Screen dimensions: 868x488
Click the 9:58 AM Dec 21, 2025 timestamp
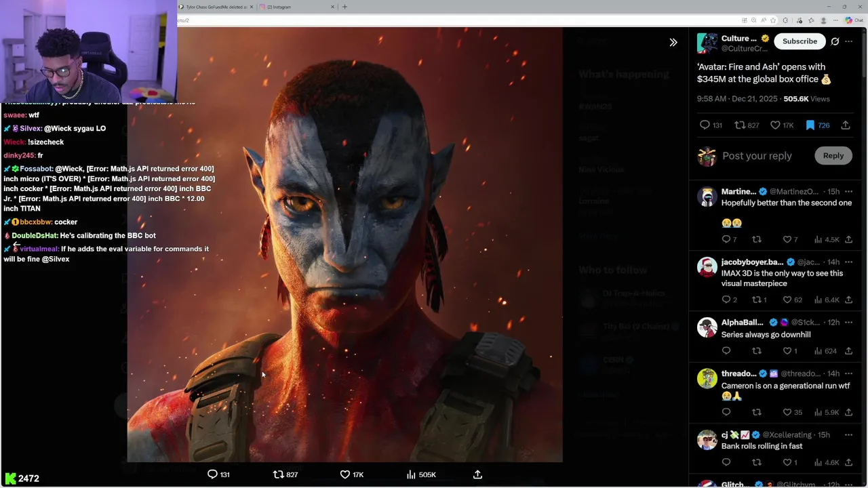pos(737,99)
